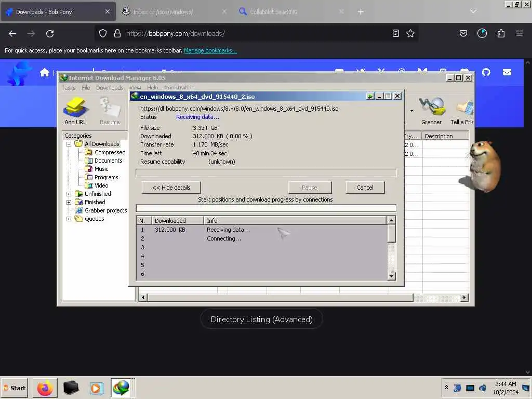Click the connections progress bar
The height and width of the screenshot is (399, 532).
(x=266, y=208)
